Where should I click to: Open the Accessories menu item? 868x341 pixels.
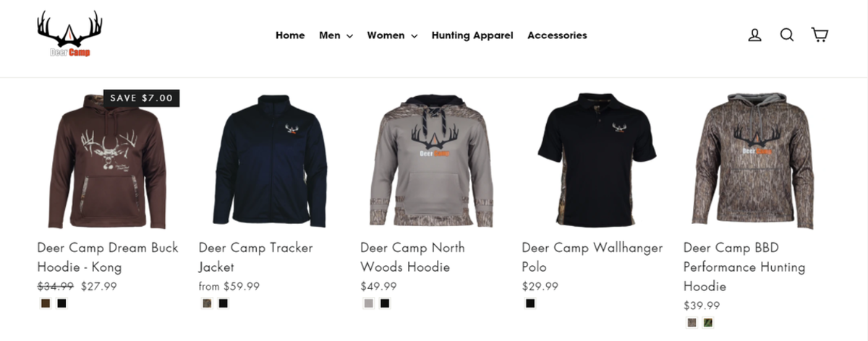click(x=557, y=35)
